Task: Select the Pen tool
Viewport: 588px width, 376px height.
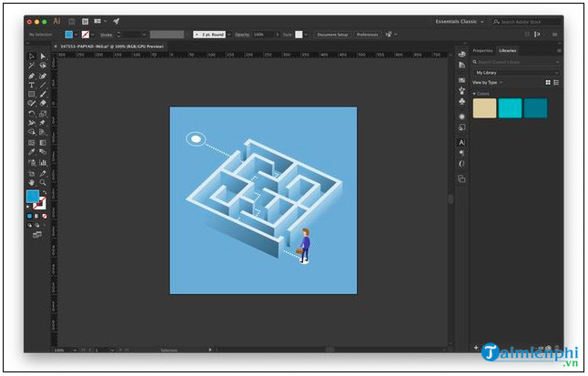Action: pyautogui.click(x=32, y=76)
